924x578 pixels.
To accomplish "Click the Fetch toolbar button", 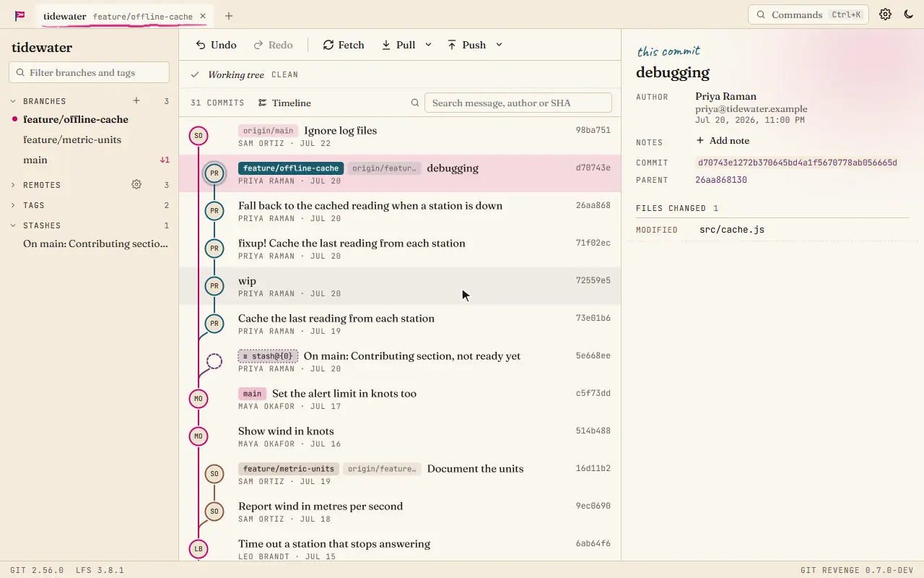I will click(x=344, y=45).
